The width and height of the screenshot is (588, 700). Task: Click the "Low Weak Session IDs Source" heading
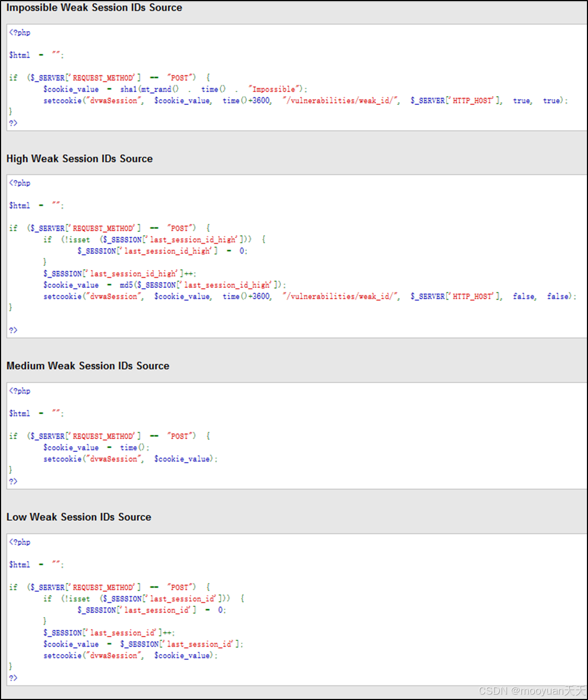point(79,517)
